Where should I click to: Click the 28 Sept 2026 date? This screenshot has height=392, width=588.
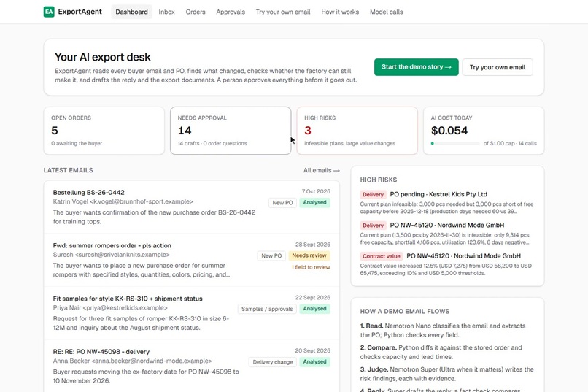point(313,245)
